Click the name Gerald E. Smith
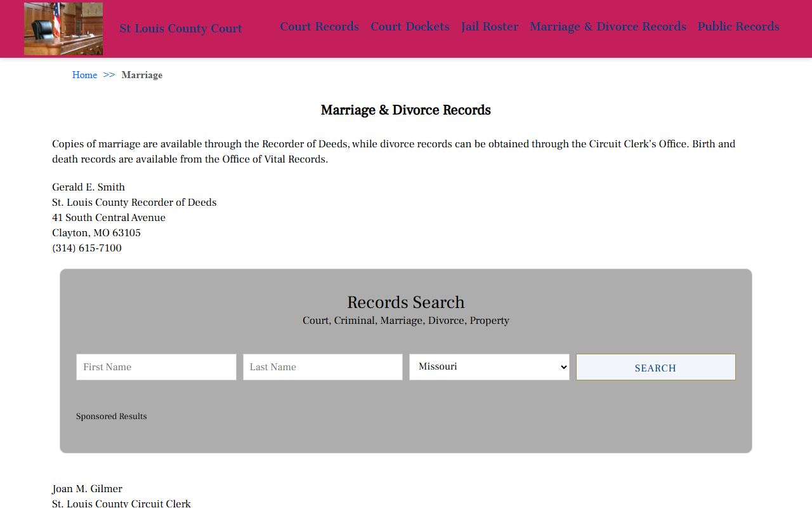Screen dimensions: 812x508 pyautogui.click(x=89, y=187)
